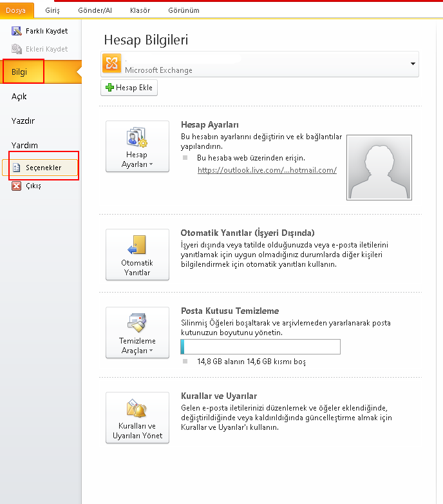443x504 pixels.
Task: Select Yazdır in the left menu
Action: pos(23,121)
